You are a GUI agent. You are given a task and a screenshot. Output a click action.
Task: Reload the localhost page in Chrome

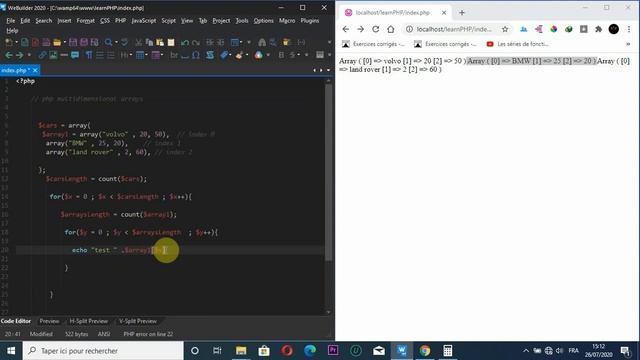coord(376,29)
